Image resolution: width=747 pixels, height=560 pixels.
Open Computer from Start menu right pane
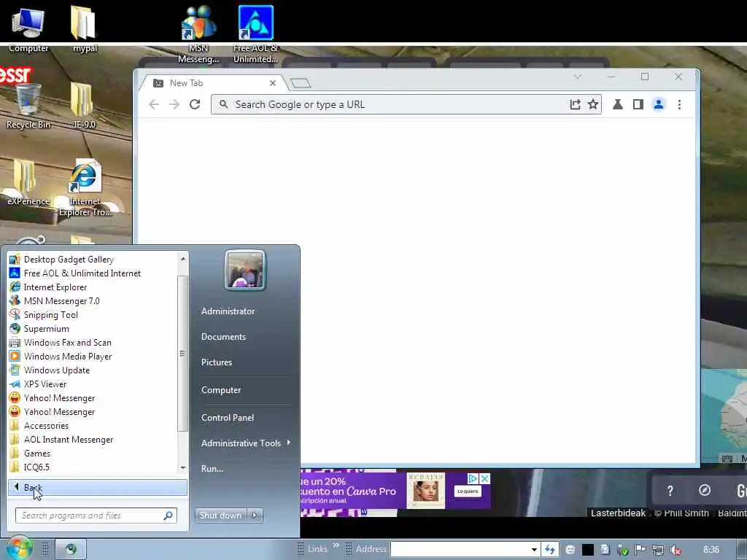point(221,390)
